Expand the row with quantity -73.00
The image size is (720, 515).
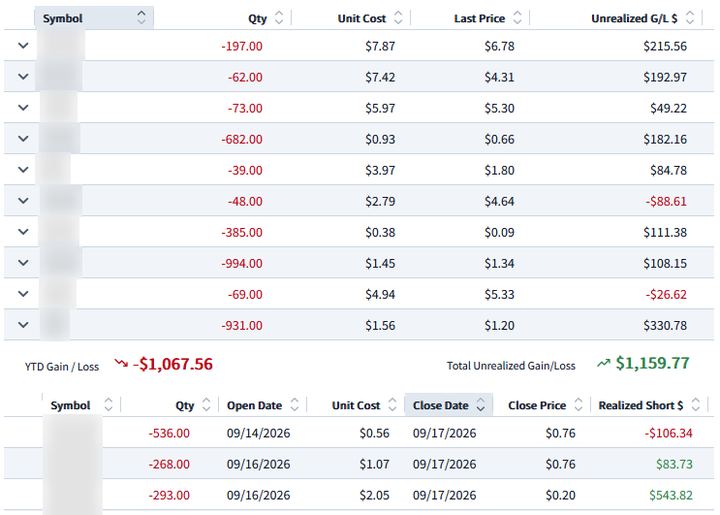point(23,107)
